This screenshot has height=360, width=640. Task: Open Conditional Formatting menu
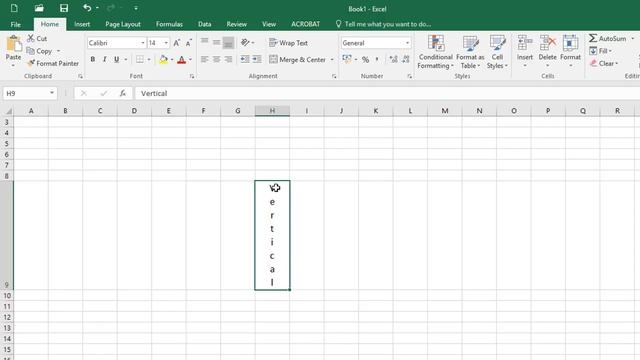pyautogui.click(x=436, y=52)
